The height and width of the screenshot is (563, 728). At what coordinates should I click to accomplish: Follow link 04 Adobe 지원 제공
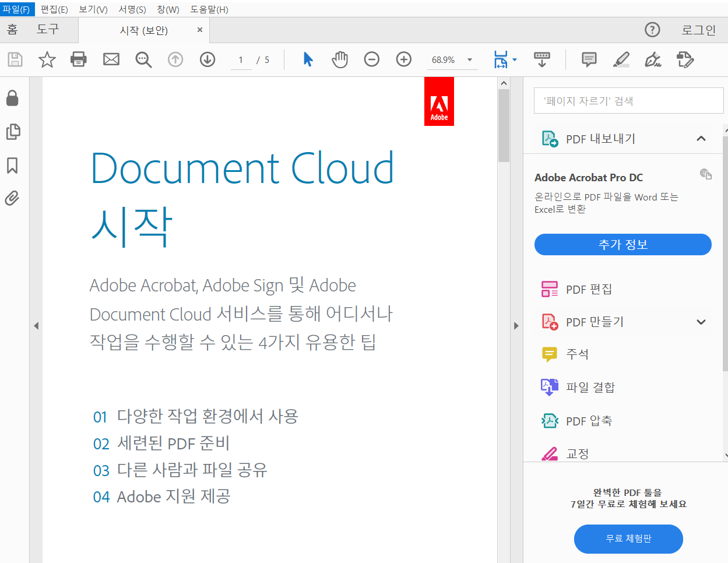[161, 497]
